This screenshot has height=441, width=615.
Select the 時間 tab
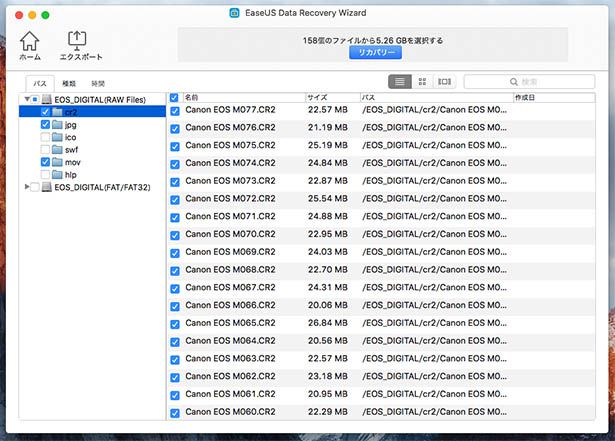pyautogui.click(x=98, y=84)
